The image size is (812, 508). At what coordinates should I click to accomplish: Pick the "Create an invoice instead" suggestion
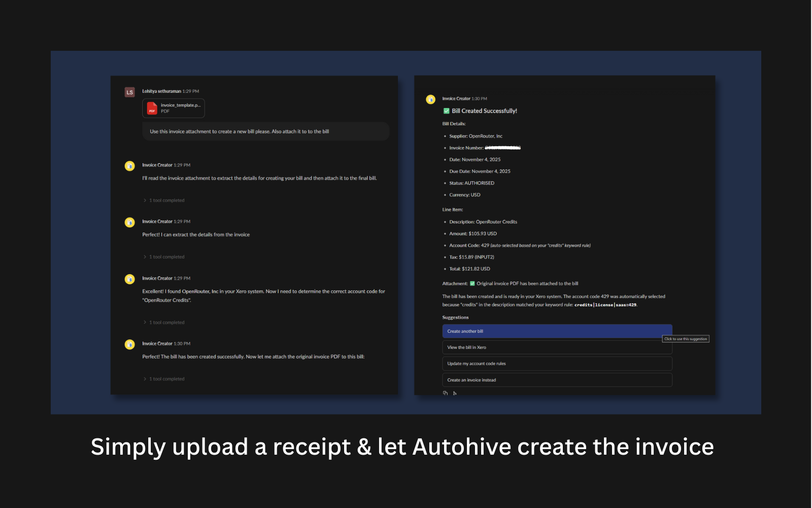coord(557,380)
